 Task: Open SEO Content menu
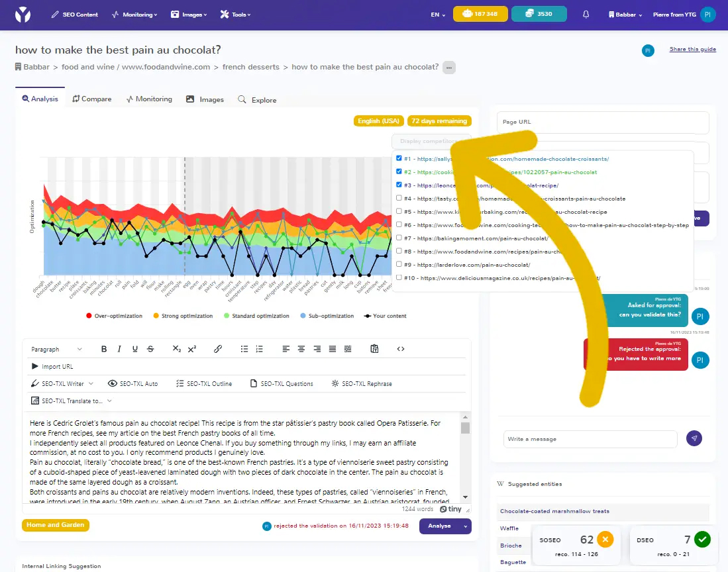pyautogui.click(x=75, y=15)
